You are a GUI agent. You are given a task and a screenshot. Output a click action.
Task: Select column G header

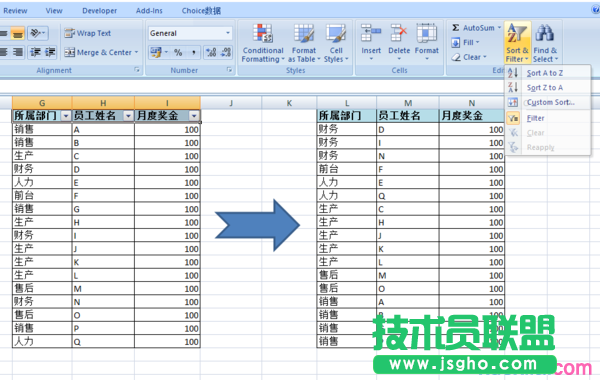point(42,103)
